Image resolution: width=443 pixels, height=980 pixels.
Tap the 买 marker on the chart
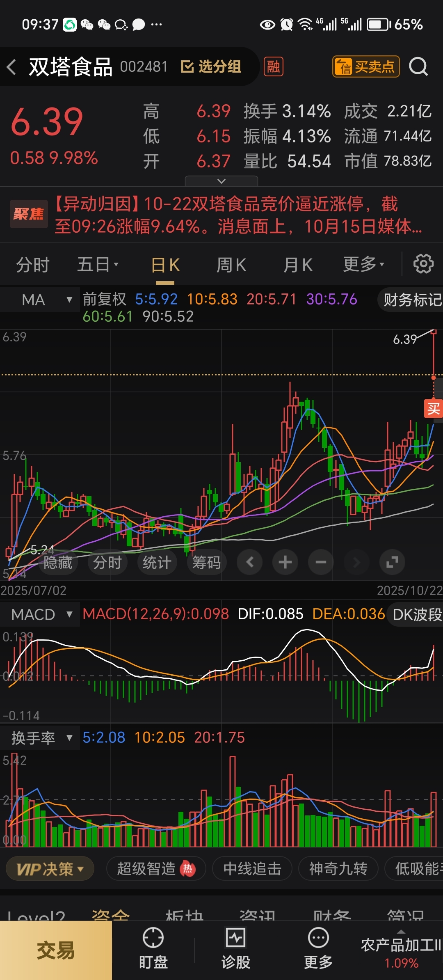click(434, 409)
